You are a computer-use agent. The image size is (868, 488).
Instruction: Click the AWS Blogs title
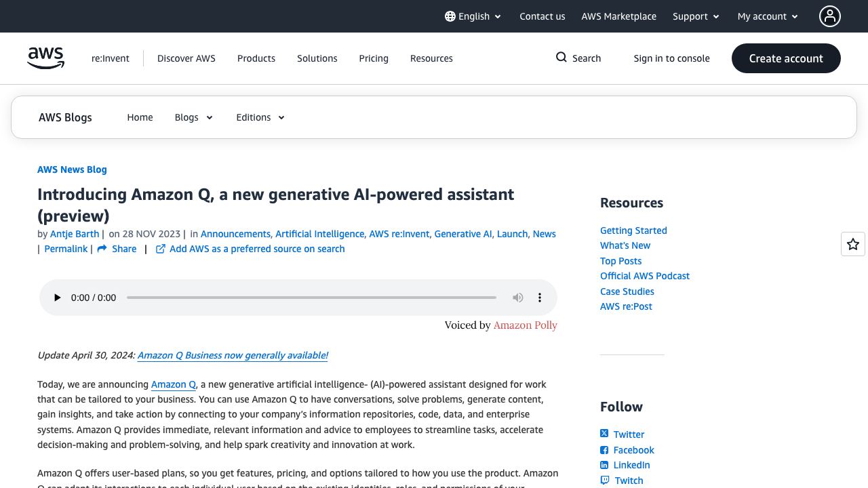pyautogui.click(x=65, y=117)
